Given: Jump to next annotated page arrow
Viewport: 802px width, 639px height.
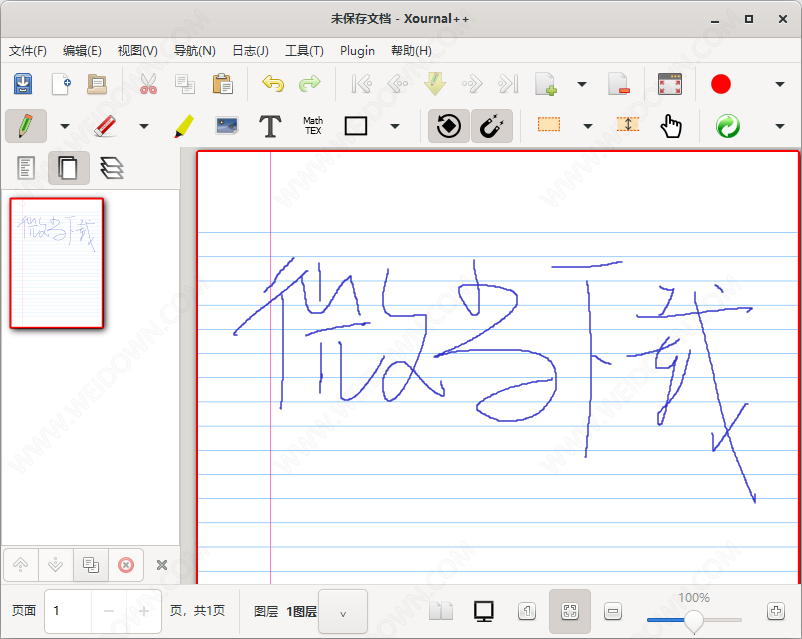Looking at the screenshot, I should (x=434, y=84).
